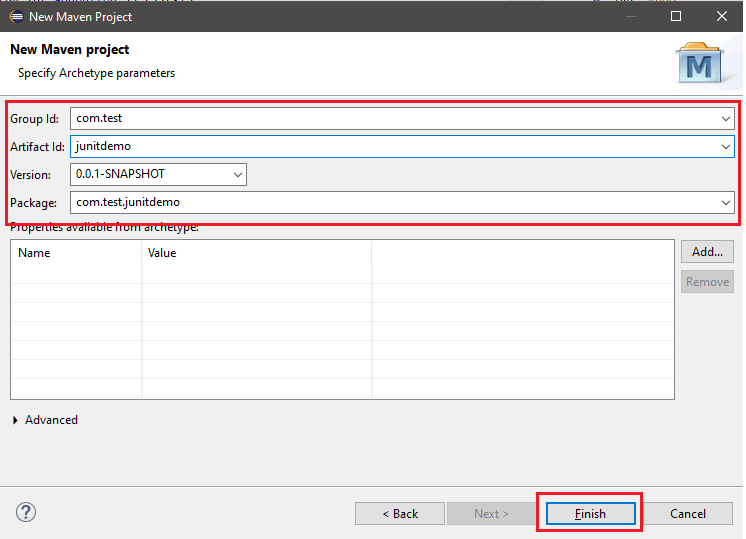Open the Group Id dropdown arrow
The width and height of the screenshot is (746, 539).
726,118
